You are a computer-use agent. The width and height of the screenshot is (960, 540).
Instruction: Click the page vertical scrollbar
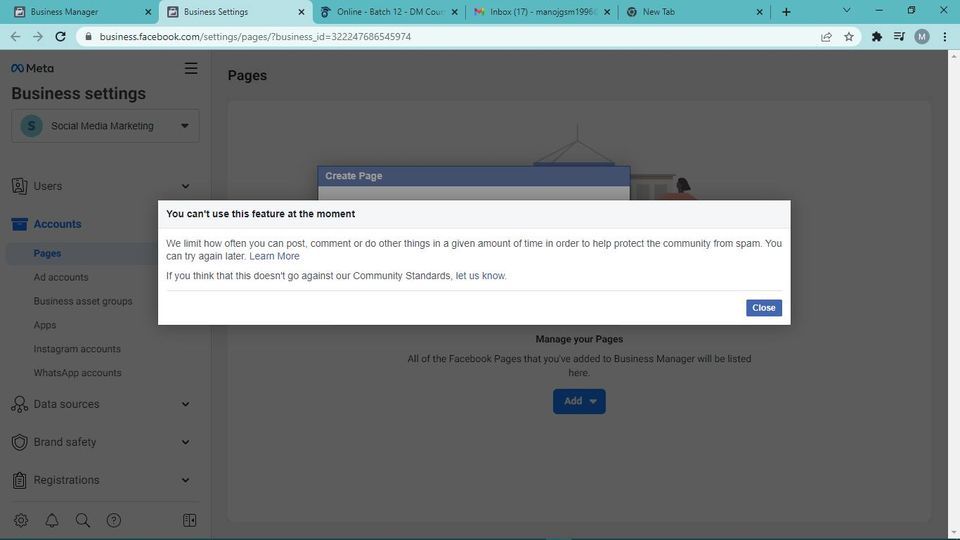pyautogui.click(x=954, y=294)
